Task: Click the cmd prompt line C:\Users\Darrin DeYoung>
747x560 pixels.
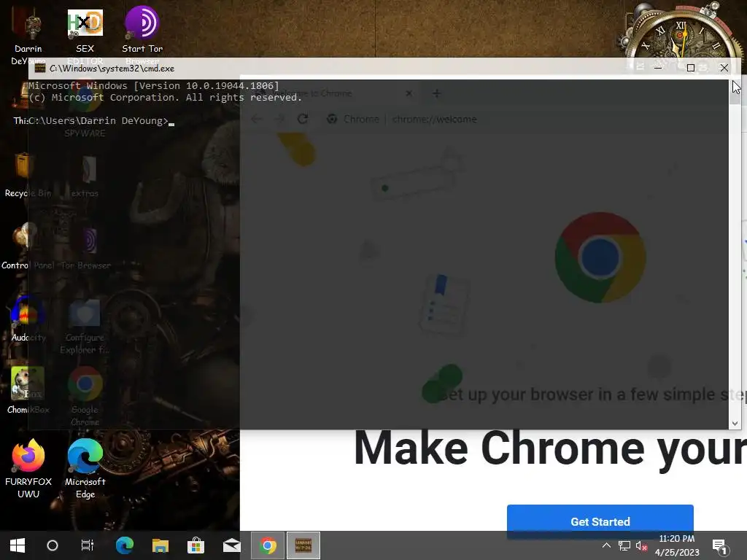Action: coord(98,121)
